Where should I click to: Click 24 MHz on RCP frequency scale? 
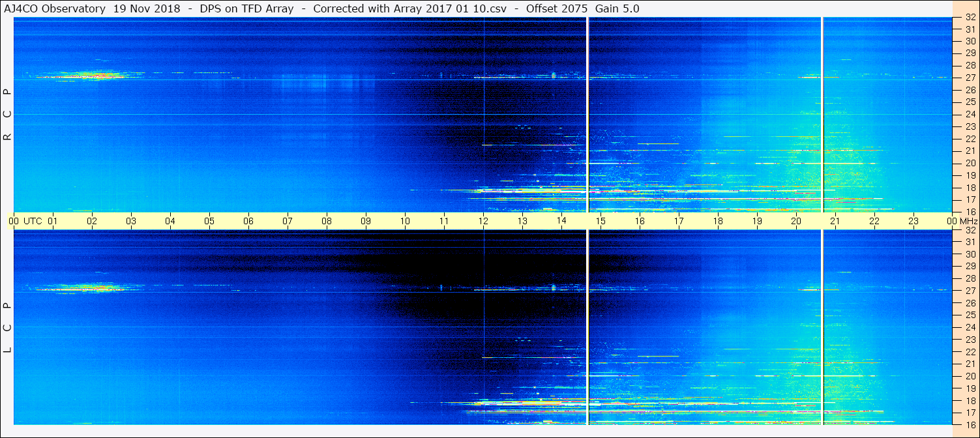pyautogui.click(x=970, y=114)
